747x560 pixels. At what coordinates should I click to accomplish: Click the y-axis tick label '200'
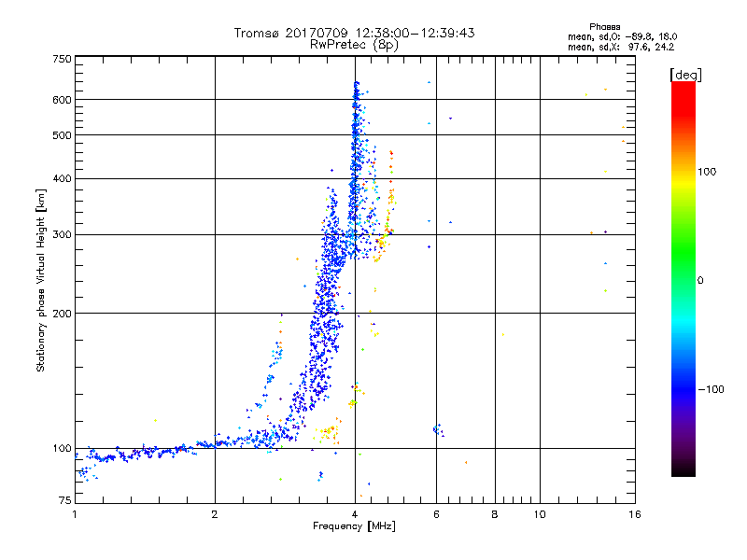tap(62, 314)
